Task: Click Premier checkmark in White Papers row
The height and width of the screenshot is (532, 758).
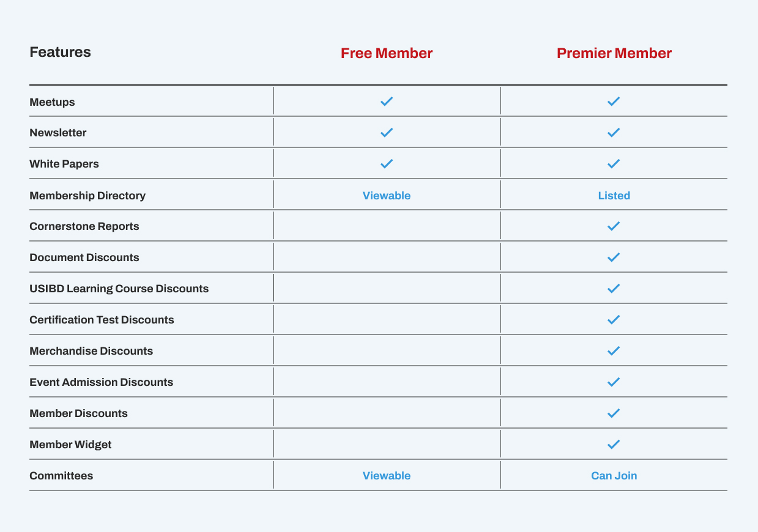Action: (614, 164)
